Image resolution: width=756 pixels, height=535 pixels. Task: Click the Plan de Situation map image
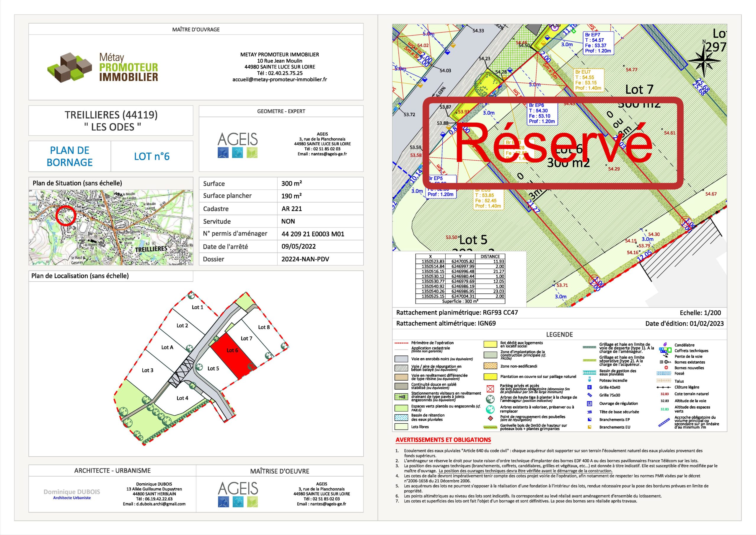point(111,227)
